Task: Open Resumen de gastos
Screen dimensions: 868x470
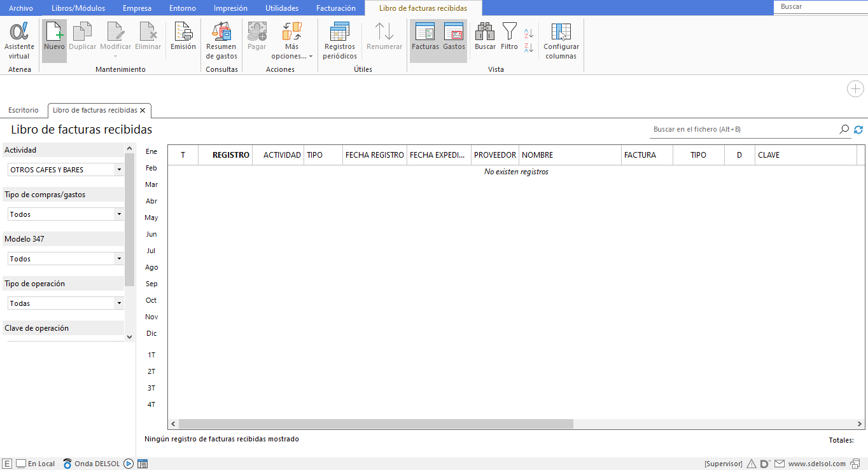Action: click(x=221, y=41)
